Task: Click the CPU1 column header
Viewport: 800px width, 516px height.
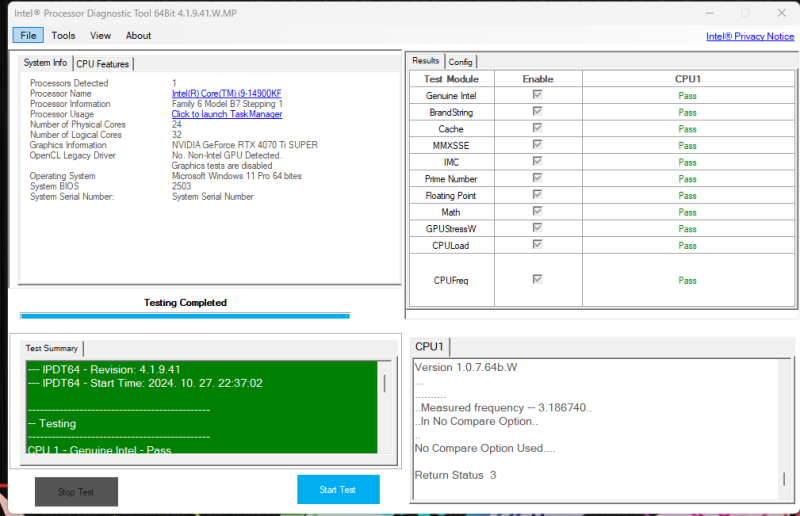Action: 688,79
